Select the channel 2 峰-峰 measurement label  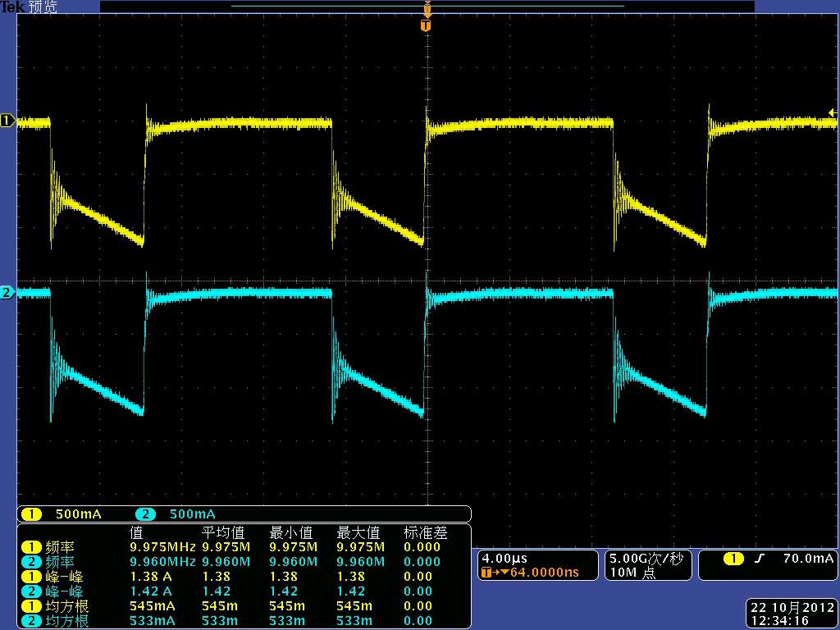tap(64, 591)
